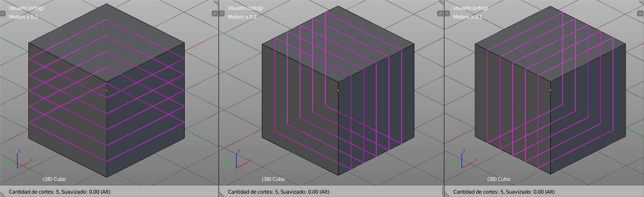Expand properties panel in left viewport
Image resolution: width=644 pixels, height=197 pixels.
215,13
